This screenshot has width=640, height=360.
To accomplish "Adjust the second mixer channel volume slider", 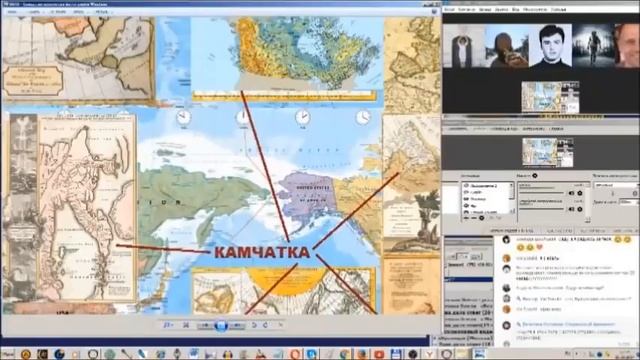I will click(542, 209).
